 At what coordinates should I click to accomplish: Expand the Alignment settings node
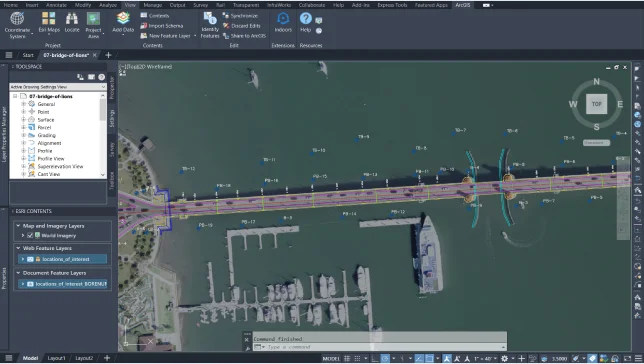pos(23,143)
